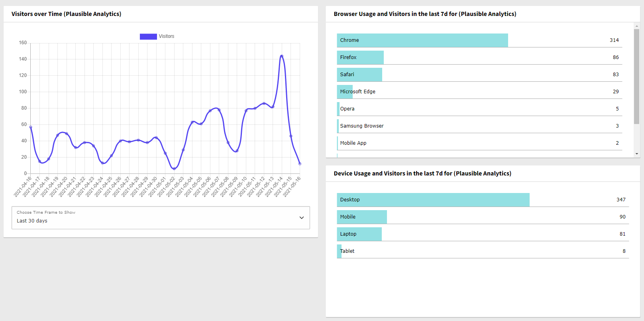The width and height of the screenshot is (644, 321).
Task: Click the first data point on 2021-04-16
Action: click(31, 127)
